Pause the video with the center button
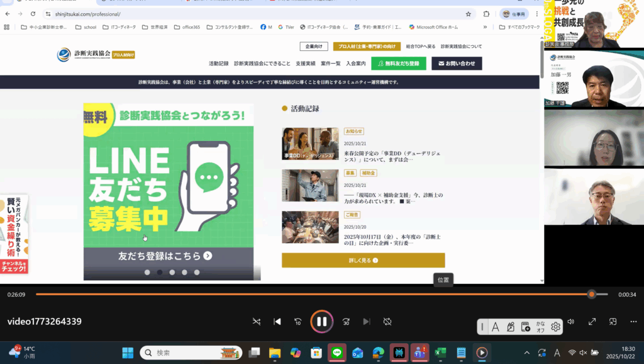 (x=321, y=322)
